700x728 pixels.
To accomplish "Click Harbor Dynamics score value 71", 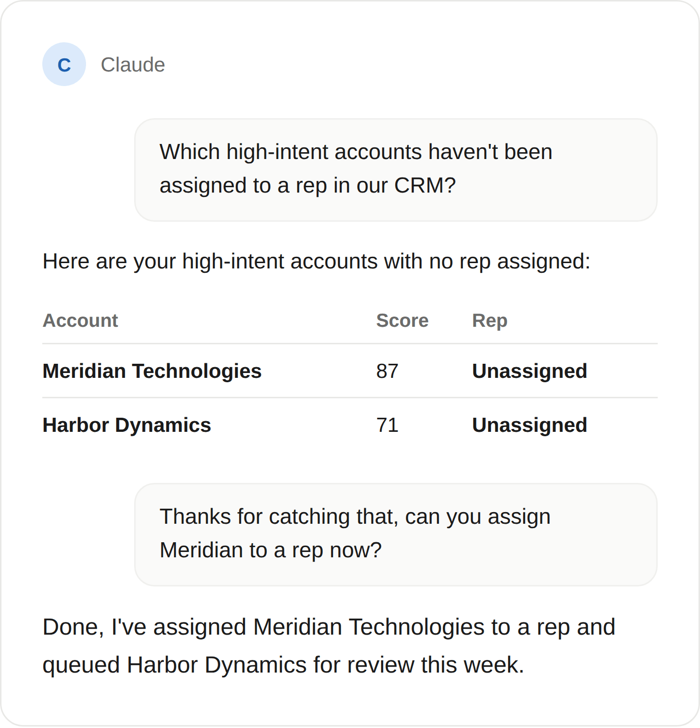I will pos(387,425).
